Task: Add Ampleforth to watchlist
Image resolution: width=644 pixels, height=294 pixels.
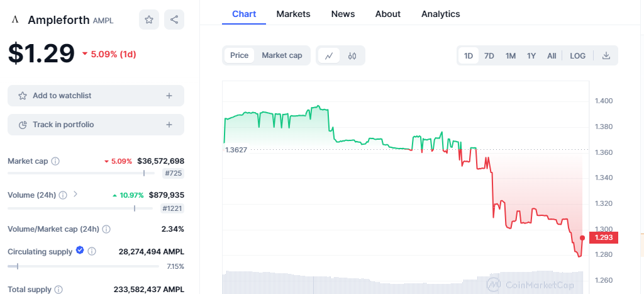Action: coord(96,96)
